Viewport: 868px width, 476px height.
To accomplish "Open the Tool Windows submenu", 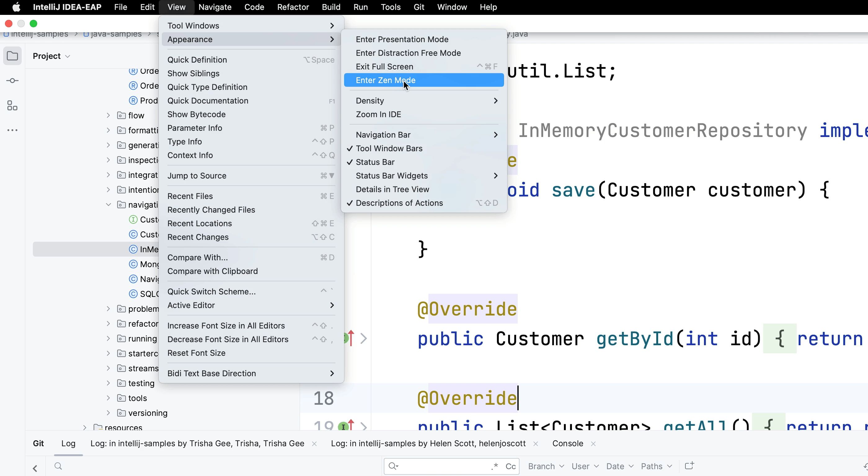I will click(251, 26).
